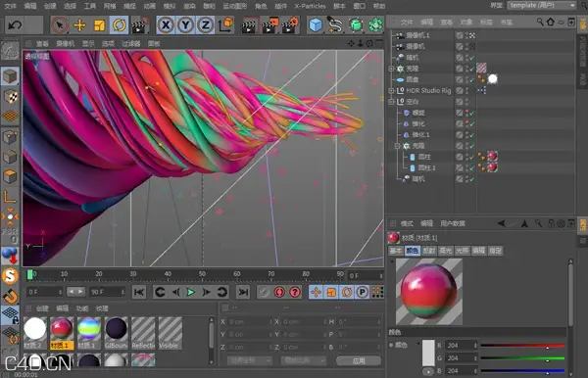Viewport: 588px width, 378px height.
Task: Click Render to Picture Viewer icon
Action: [270, 25]
